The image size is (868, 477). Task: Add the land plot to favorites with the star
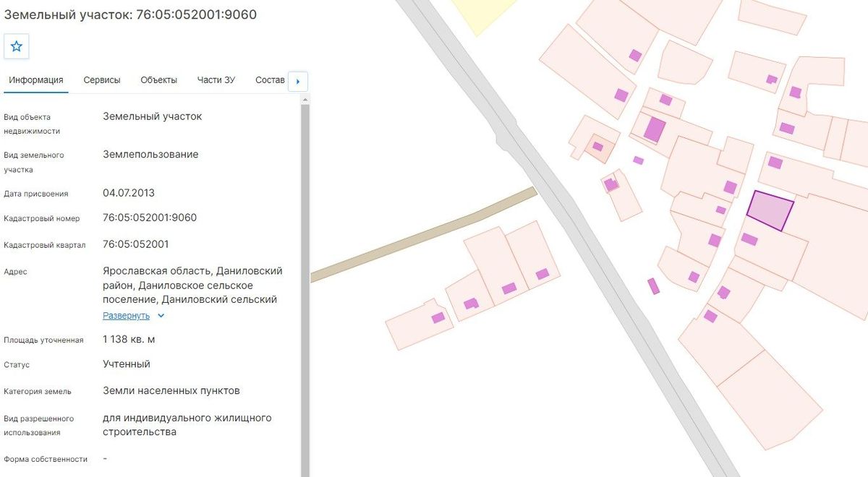point(17,46)
